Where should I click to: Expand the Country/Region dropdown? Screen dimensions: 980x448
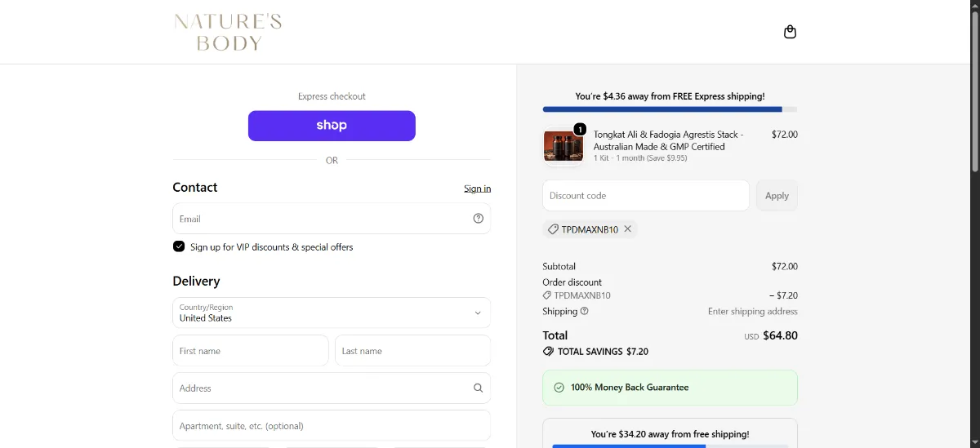click(x=332, y=313)
